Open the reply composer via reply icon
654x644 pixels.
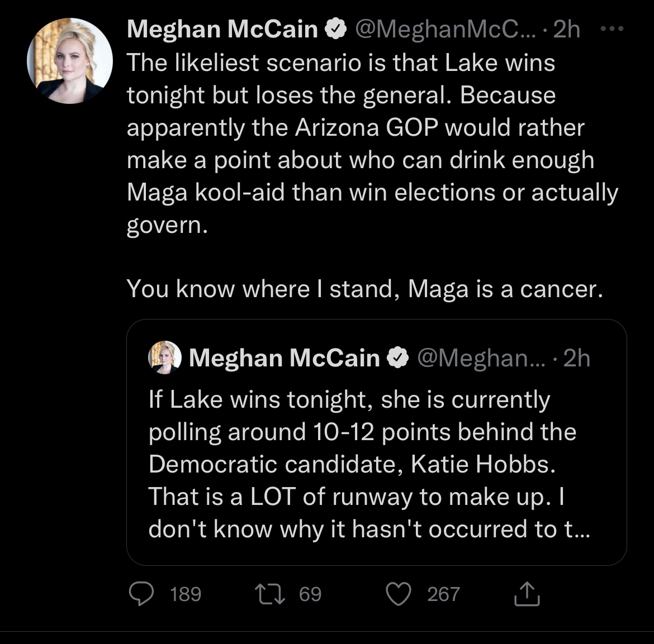pyautogui.click(x=141, y=595)
